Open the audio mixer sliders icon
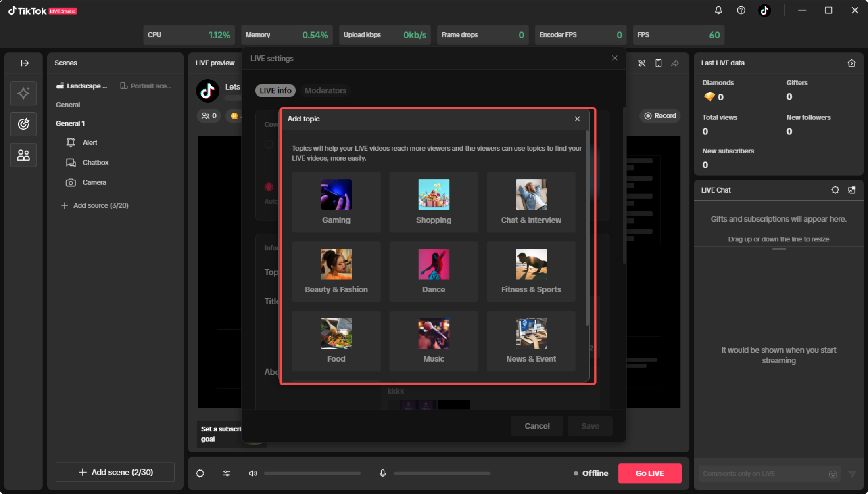868x494 pixels. [227, 473]
